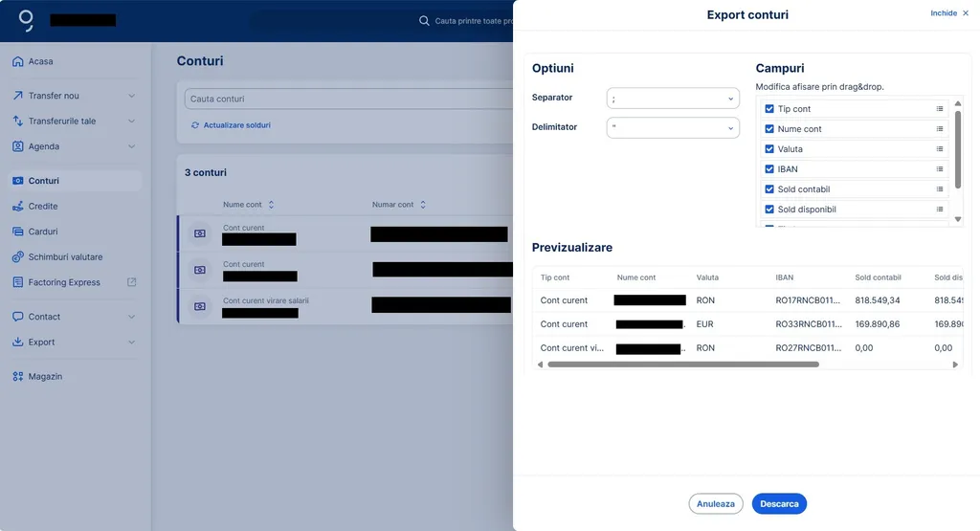The height and width of the screenshot is (531, 980).
Task: Grab the Tip cont drag handle
Action: coord(940,109)
